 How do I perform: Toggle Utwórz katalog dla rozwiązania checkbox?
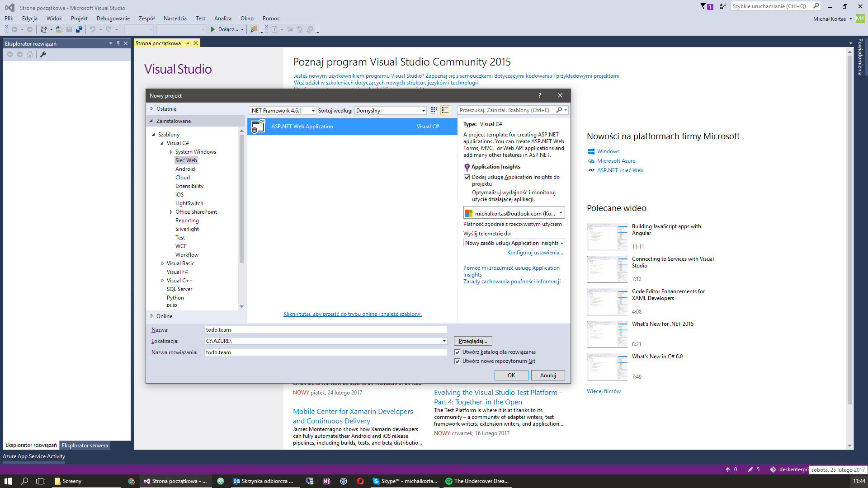(x=458, y=352)
